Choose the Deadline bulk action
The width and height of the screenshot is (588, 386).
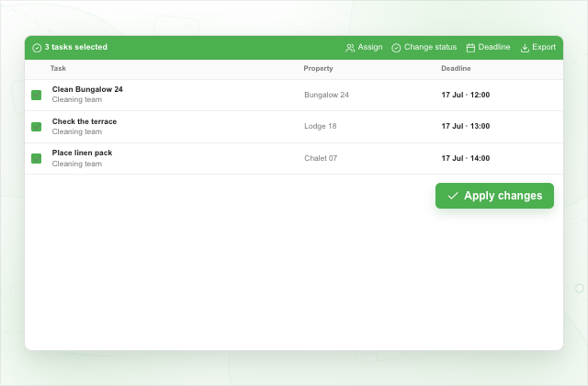click(x=488, y=48)
